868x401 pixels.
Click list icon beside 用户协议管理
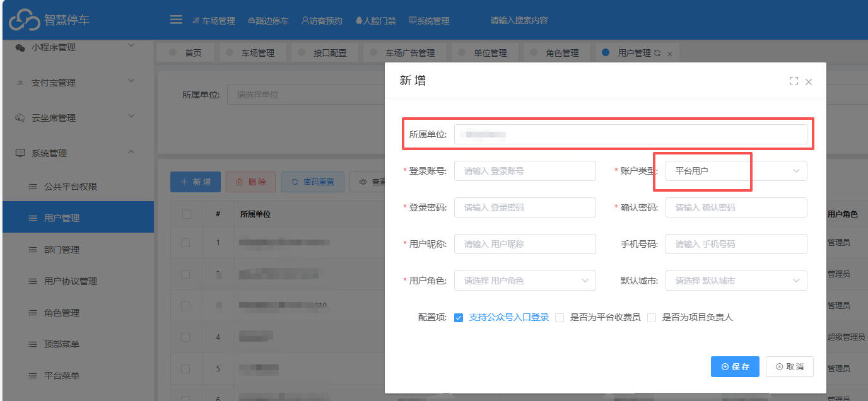[x=33, y=281]
